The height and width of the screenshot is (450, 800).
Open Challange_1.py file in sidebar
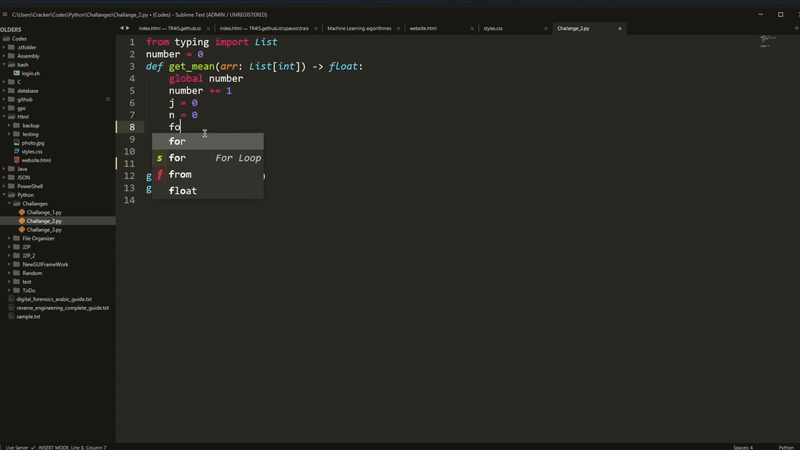[x=43, y=212]
